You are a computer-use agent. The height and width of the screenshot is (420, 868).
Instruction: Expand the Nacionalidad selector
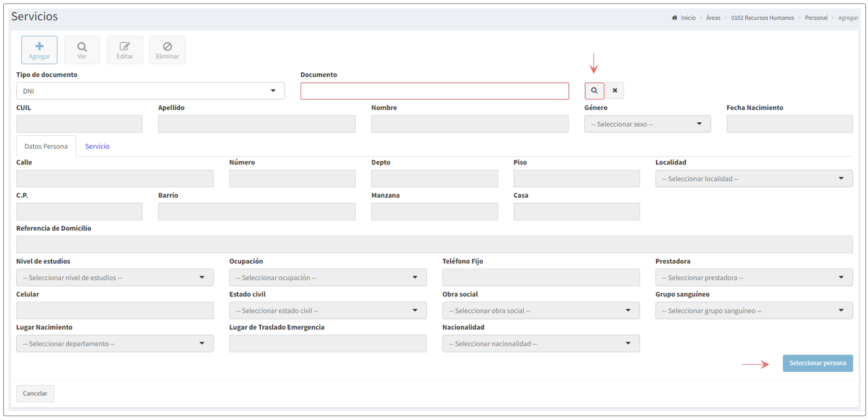541,344
